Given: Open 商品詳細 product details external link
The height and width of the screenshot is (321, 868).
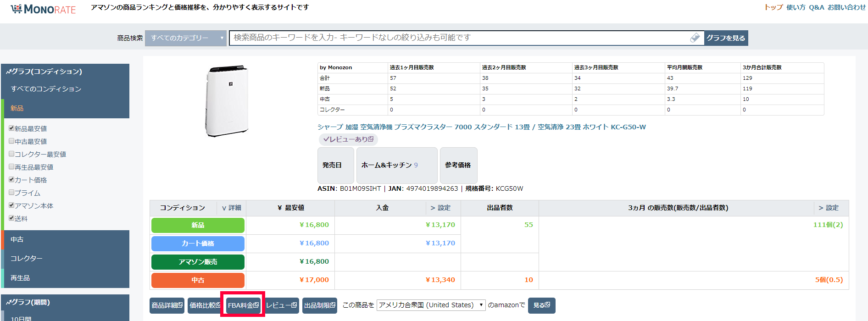Looking at the screenshot, I should [167, 305].
